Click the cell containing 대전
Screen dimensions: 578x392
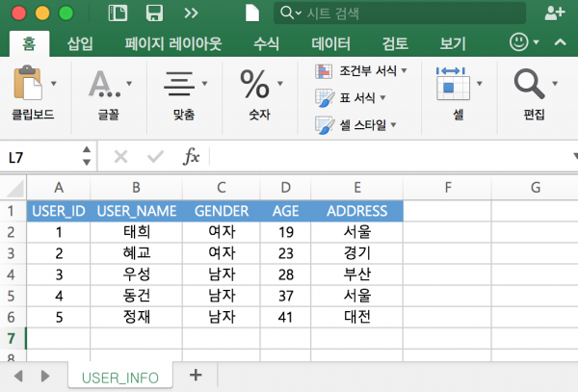click(356, 317)
